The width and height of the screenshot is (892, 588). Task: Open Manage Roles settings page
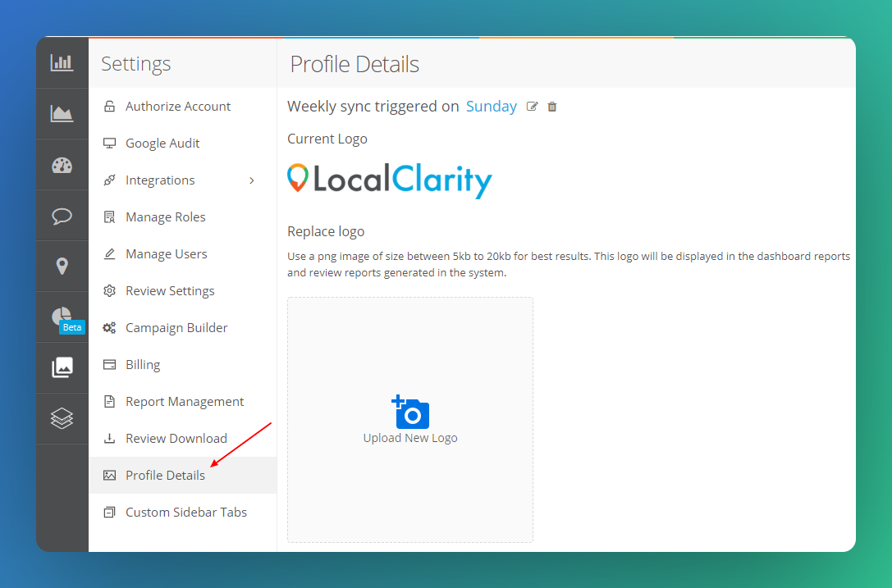click(165, 217)
